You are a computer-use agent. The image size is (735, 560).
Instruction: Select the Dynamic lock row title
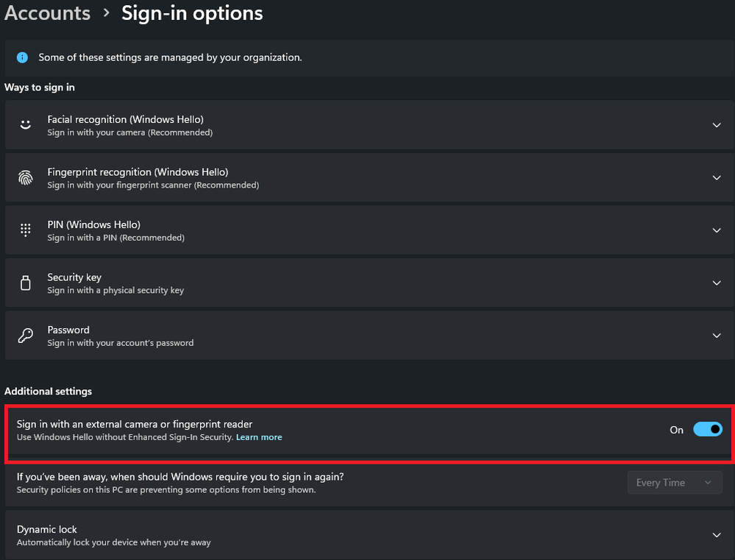(x=47, y=529)
